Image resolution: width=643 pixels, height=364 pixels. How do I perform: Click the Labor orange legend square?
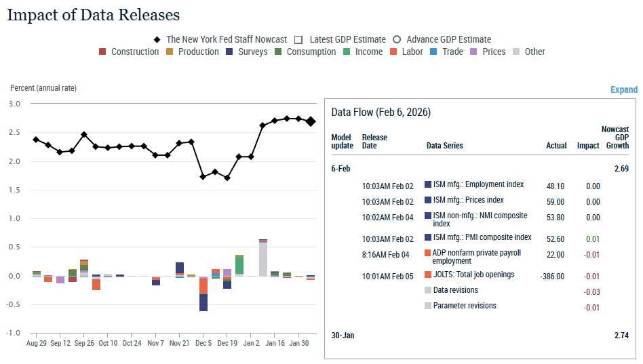[x=393, y=52]
